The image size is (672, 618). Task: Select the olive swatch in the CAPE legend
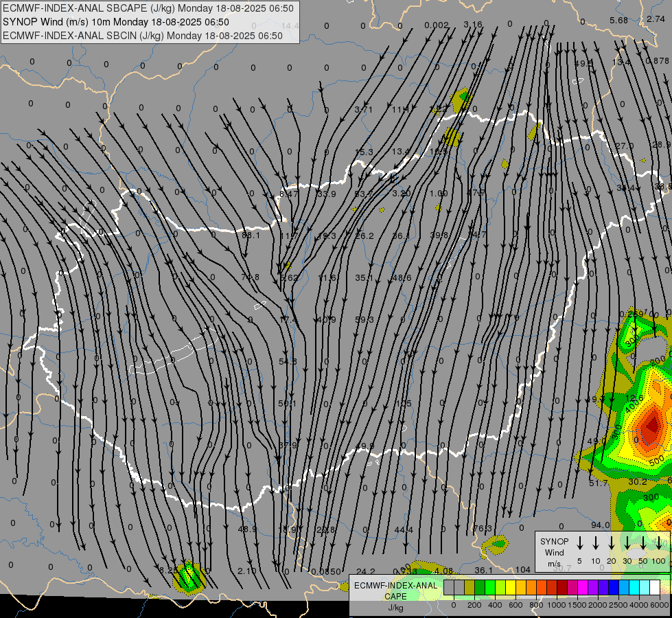tap(470, 587)
